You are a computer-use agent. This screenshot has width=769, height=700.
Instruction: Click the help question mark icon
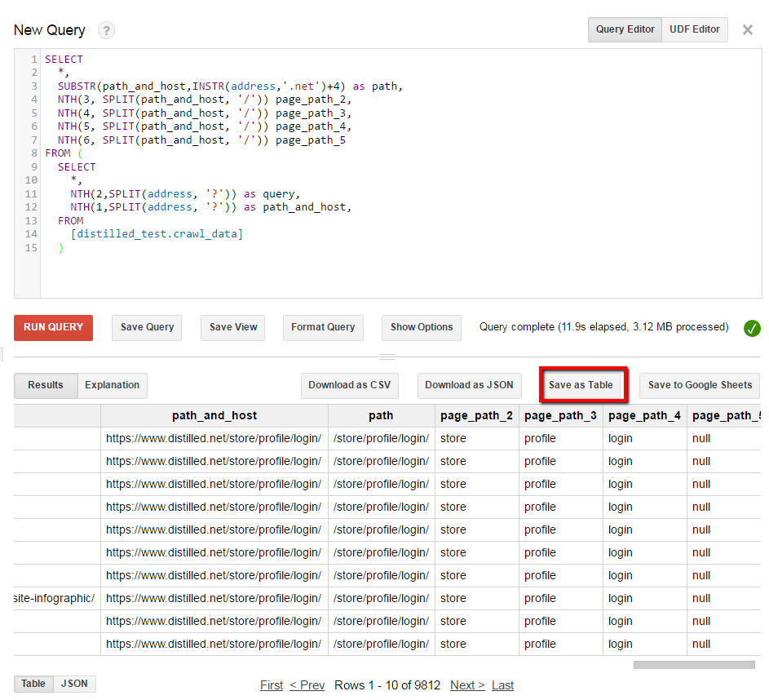[x=106, y=31]
